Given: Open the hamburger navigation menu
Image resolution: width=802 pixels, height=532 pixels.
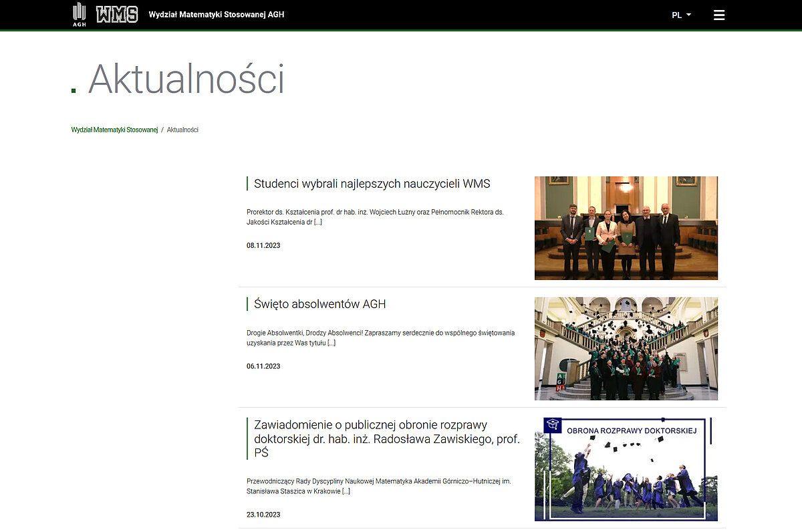Looking at the screenshot, I should [x=719, y=15].
